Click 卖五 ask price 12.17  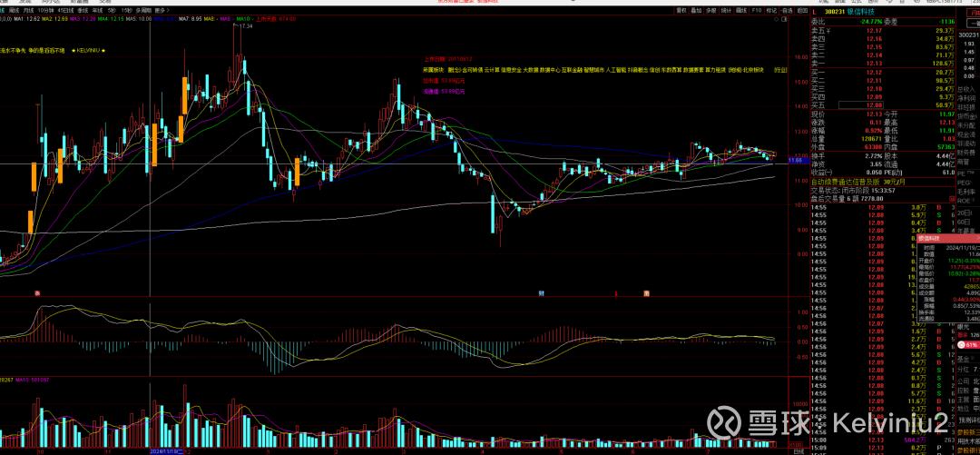click(874, 30)
